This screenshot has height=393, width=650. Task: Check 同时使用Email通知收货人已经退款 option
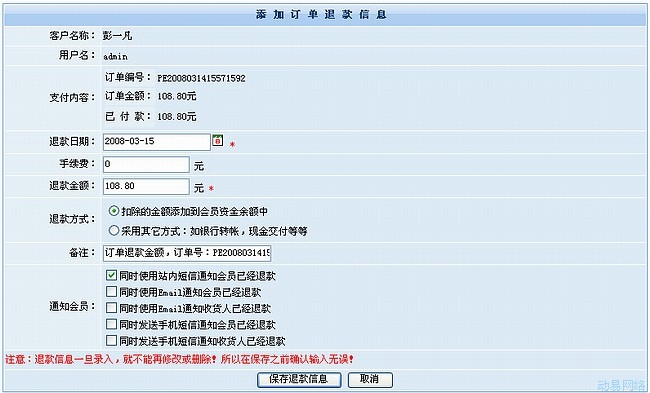[x=111, y=308]
